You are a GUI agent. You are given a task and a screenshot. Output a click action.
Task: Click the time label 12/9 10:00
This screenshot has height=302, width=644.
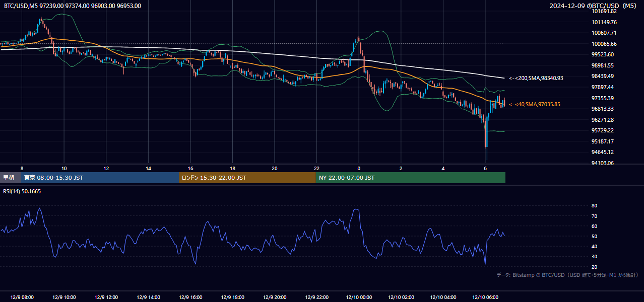tap(64, 297)
